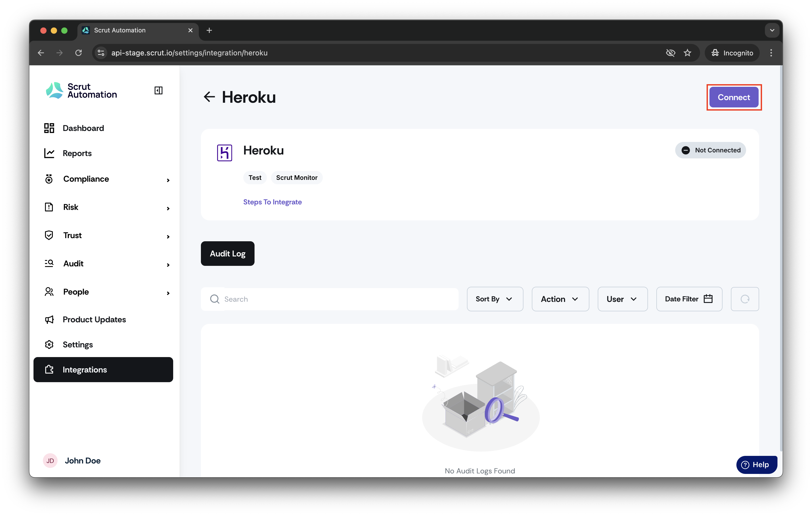The height and width of the screenshot is (516, 812).
Task: Click the Connect button
Action: [734, 98]
